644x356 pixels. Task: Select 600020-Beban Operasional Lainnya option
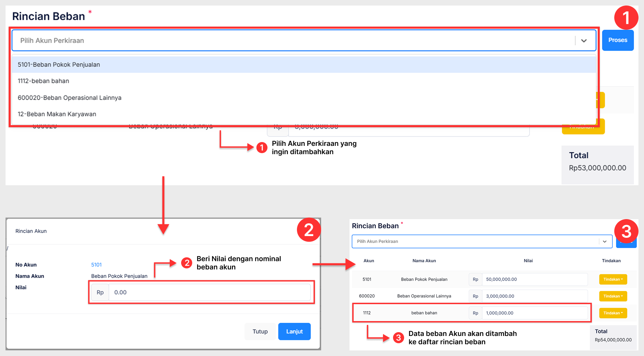(69, 98)
